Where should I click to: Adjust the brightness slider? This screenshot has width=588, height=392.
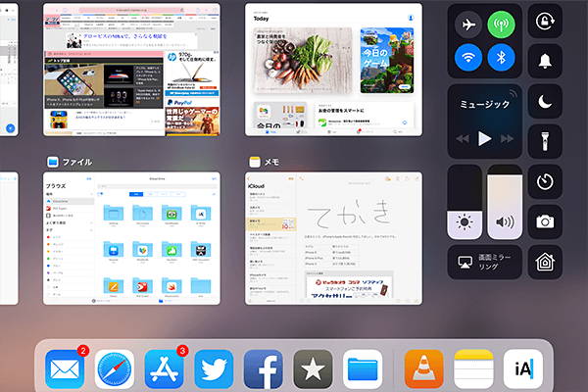pyautogui.click(x=465, y=202)
